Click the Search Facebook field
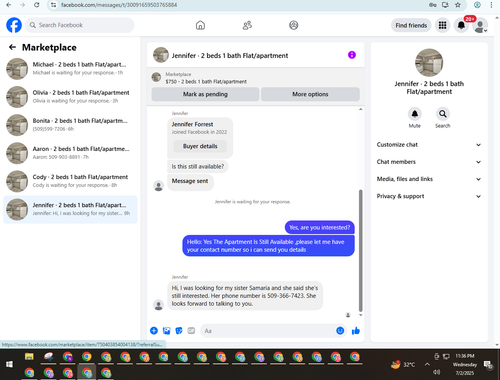 [x=80, y=25]
